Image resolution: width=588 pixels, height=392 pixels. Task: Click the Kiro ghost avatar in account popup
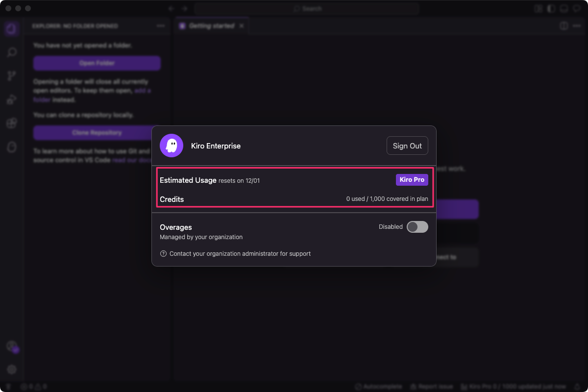(171, 146)
